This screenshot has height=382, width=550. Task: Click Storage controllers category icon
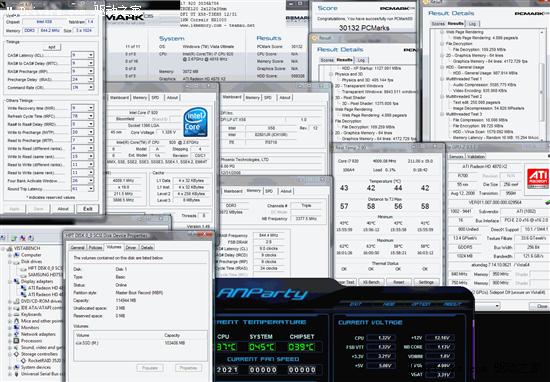point(16,354)
